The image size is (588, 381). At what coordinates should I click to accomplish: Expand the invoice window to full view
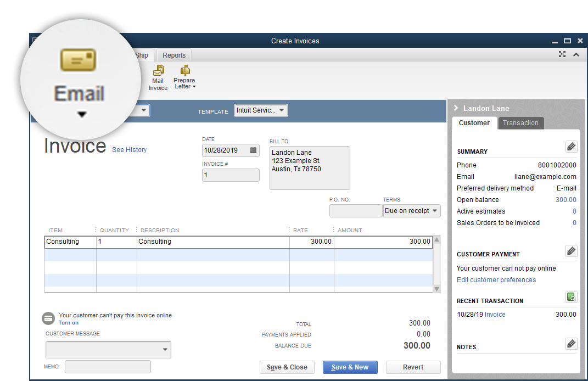tap(562, 54)
